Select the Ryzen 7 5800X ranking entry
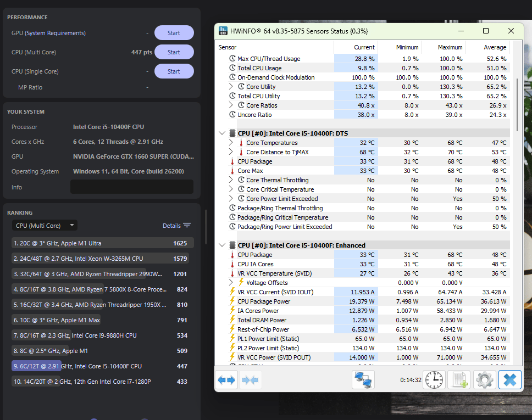Screen dimensions: 532x420 (103, 289)
